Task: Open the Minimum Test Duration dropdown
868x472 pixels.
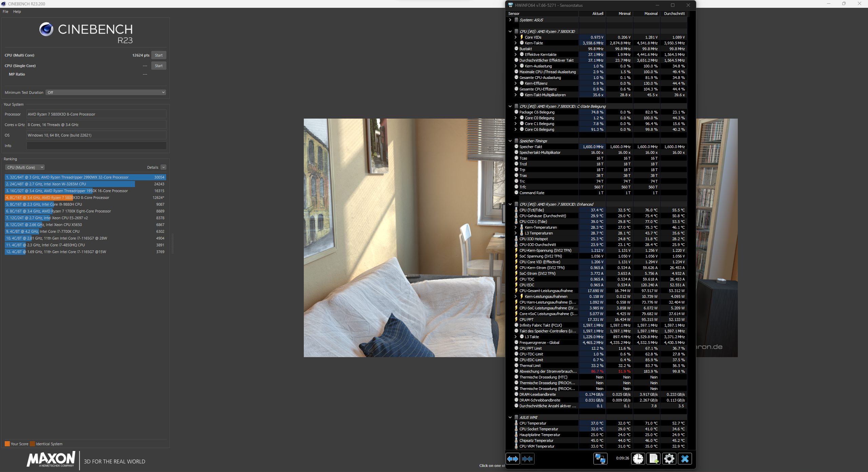Action: pos(106,93)
